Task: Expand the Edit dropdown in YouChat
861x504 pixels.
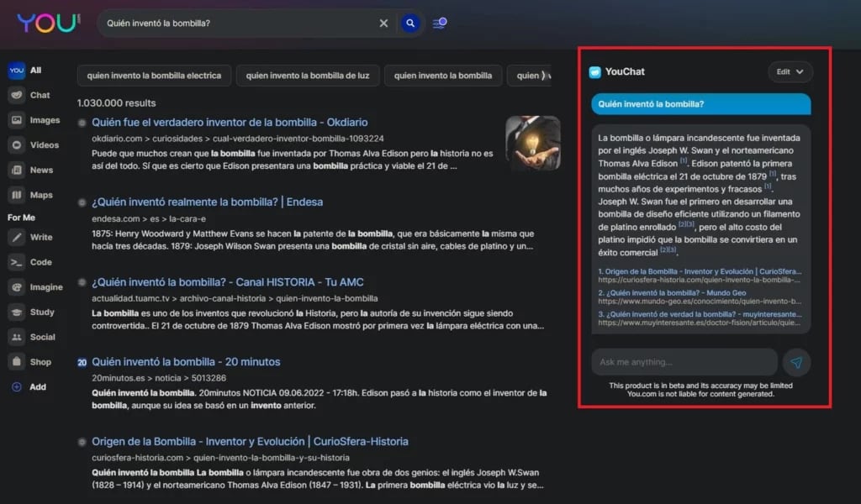Action: (790, 72)
